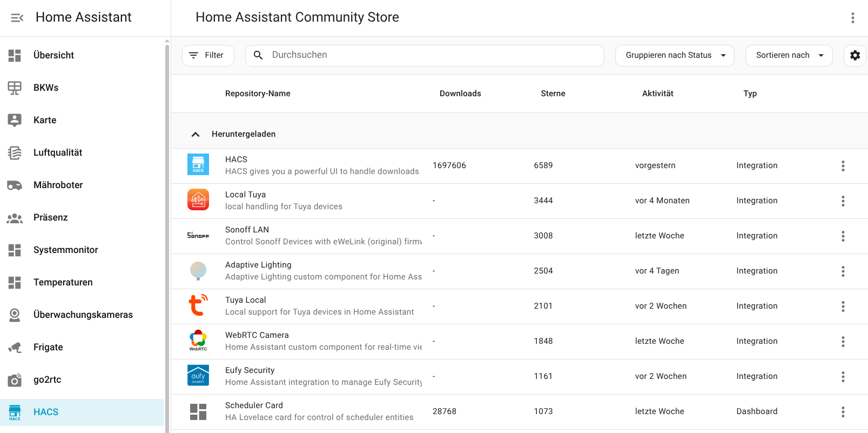Screen dimensions: 868x433
Task: Click the Sonoff LAN logo
Action: (198, 235)
